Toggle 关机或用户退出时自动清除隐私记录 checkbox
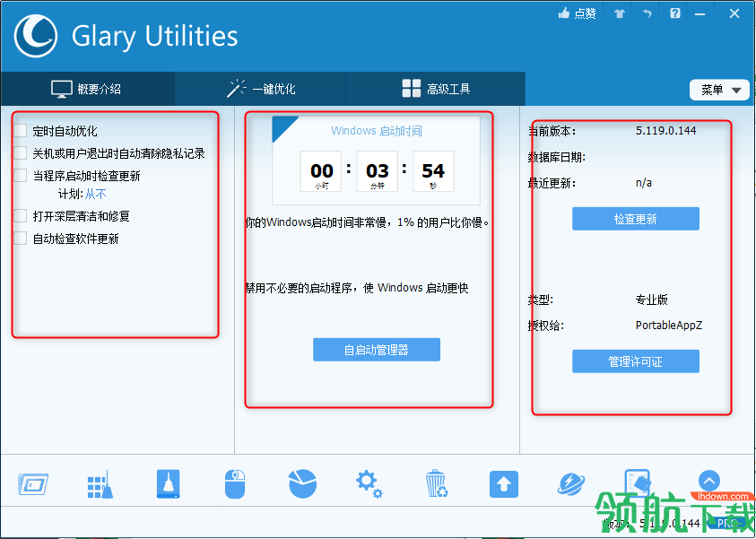756x539 pixels. click(x=21, y=153)
